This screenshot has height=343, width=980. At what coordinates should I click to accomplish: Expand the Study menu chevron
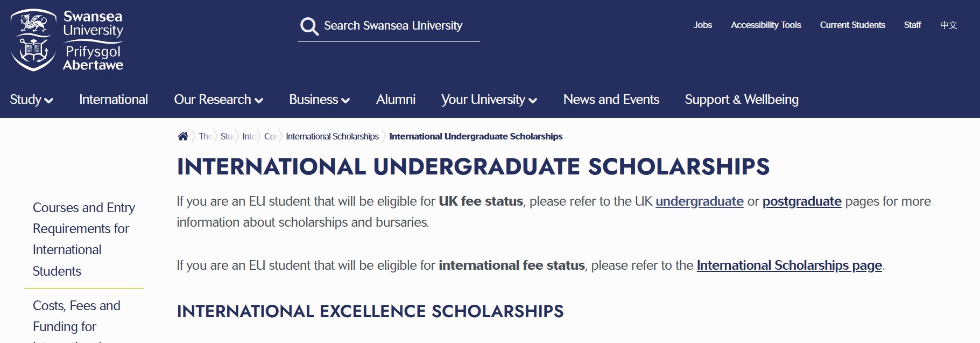pos(49,100)
